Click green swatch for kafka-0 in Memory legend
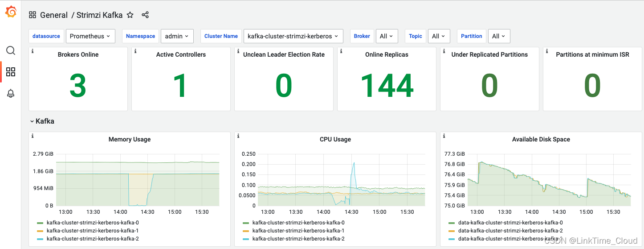 pos(40,223)
